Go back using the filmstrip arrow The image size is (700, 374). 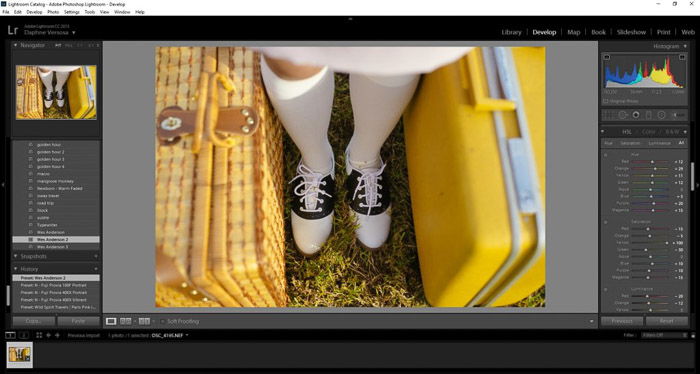pyautogui.click(x=48, y=335)
